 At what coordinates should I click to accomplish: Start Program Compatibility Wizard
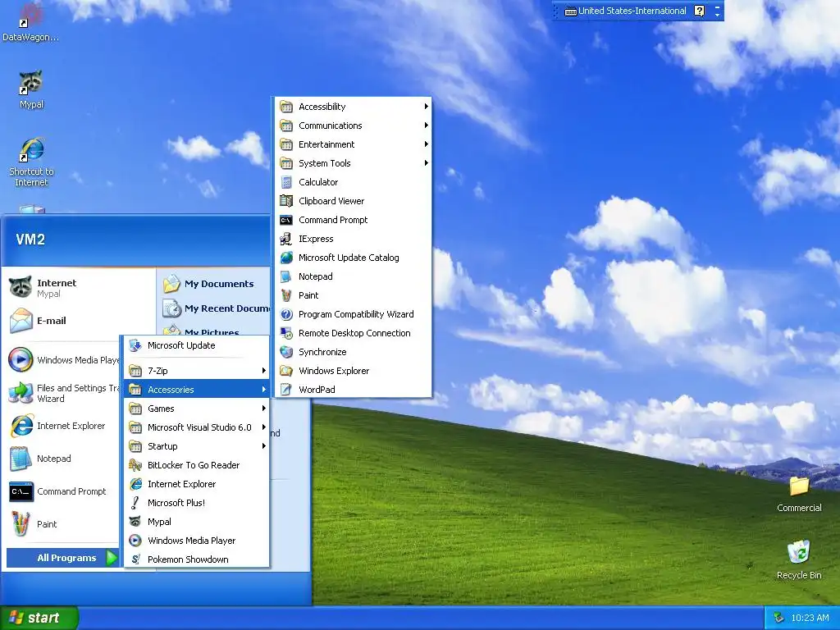point(353,314)
